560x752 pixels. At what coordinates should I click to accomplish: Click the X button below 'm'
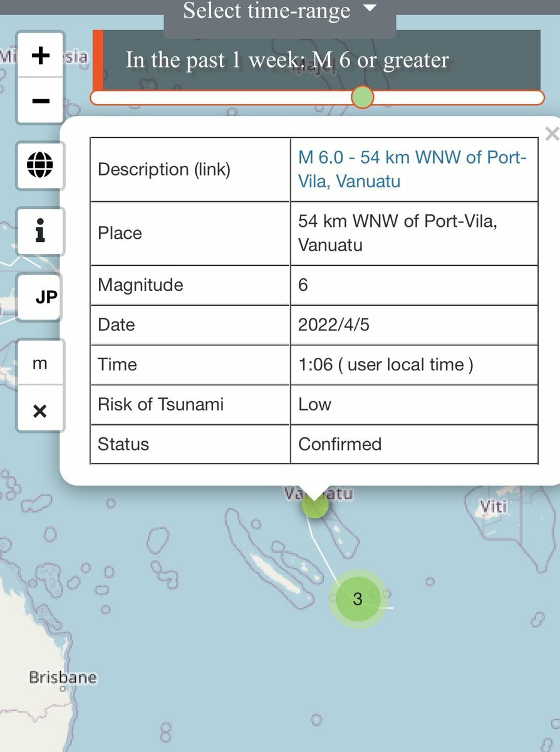tap(41, 410)
